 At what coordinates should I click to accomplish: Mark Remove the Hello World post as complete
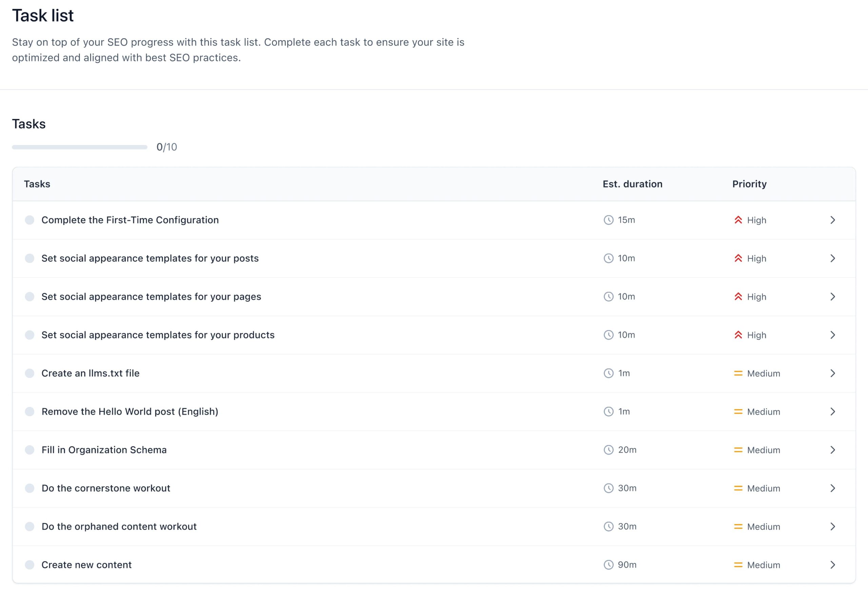pos(29,412)
